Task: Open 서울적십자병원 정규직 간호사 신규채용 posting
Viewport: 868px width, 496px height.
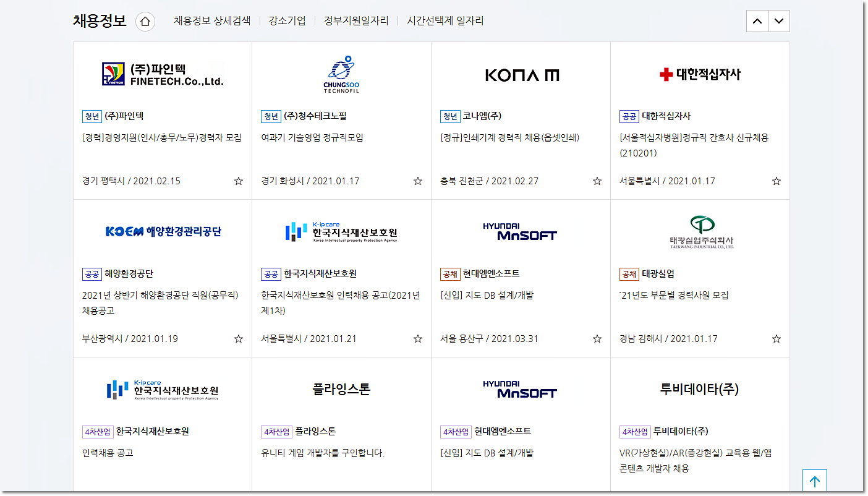Action: click(x=694, y=145)
